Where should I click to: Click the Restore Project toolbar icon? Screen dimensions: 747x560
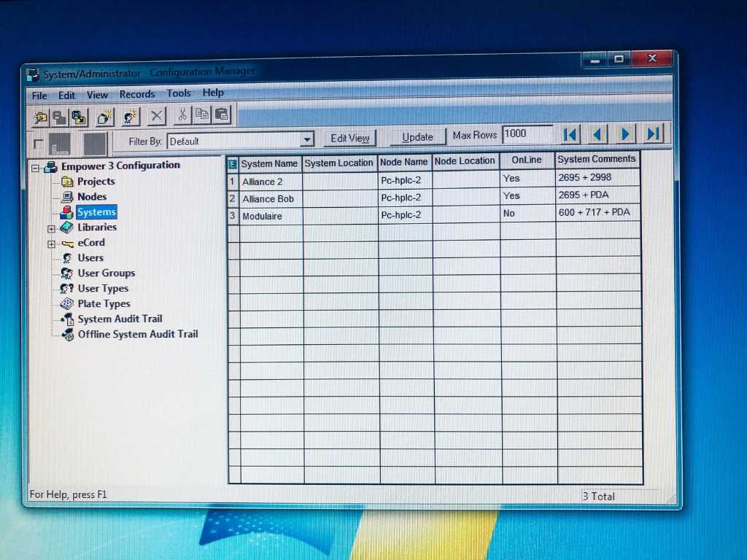click(79, 117)
